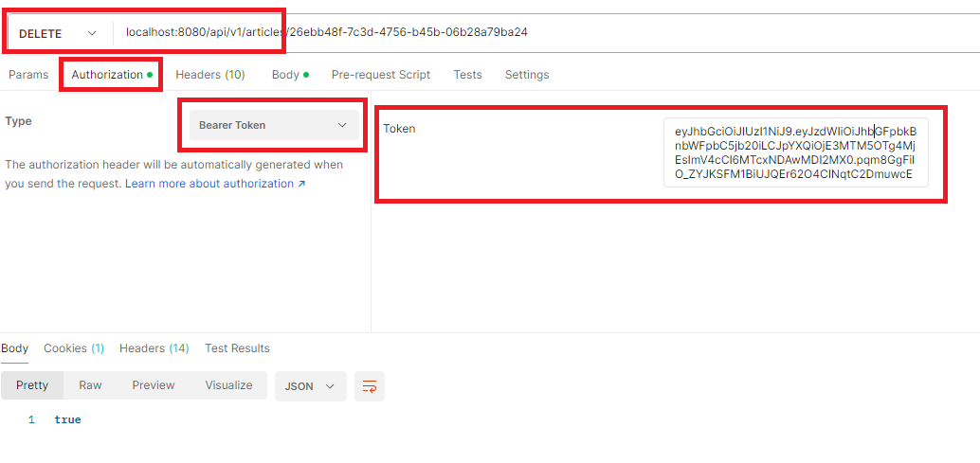Screen dimensions: 980x463
Task: Select the Pretty response view
Action: click(32, 385)
